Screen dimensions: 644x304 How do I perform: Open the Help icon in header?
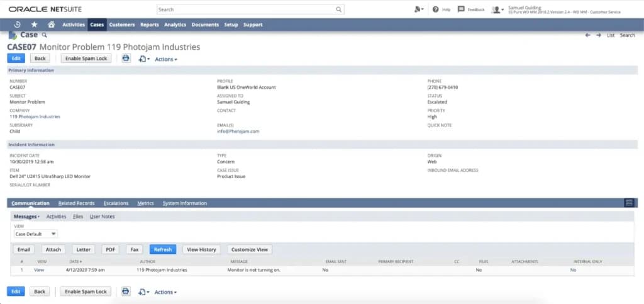click(435, 9)
